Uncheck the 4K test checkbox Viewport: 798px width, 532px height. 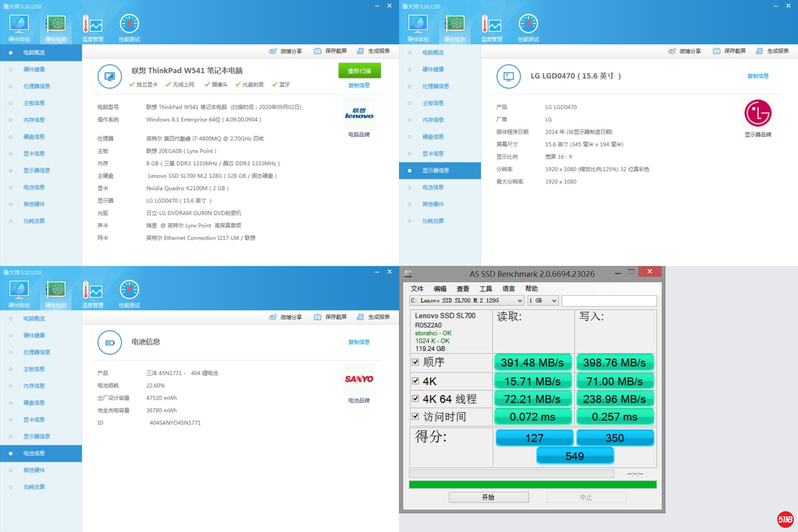[415, 381]
